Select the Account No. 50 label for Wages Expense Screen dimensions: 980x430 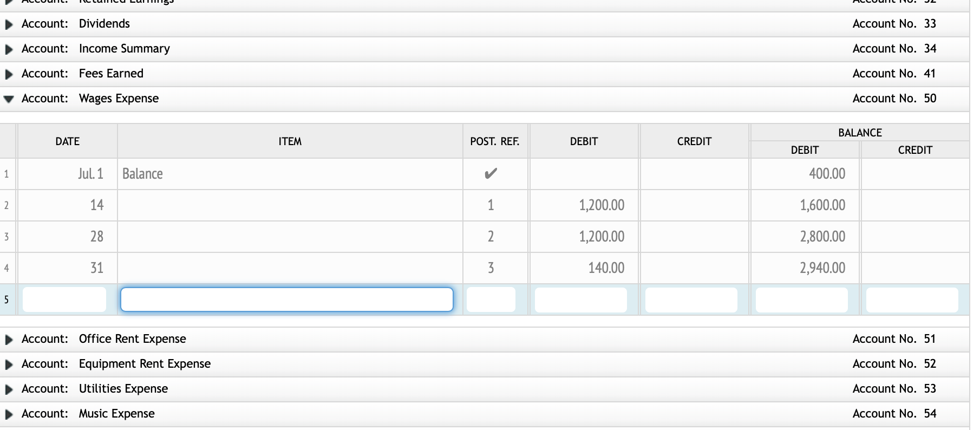pyautogui.click(x=894, y=99)
